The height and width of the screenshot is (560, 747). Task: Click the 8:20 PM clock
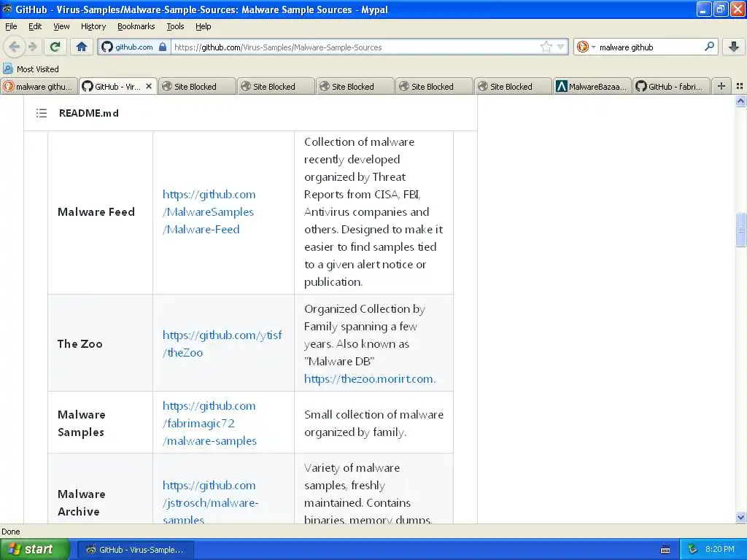coord(719,549)
